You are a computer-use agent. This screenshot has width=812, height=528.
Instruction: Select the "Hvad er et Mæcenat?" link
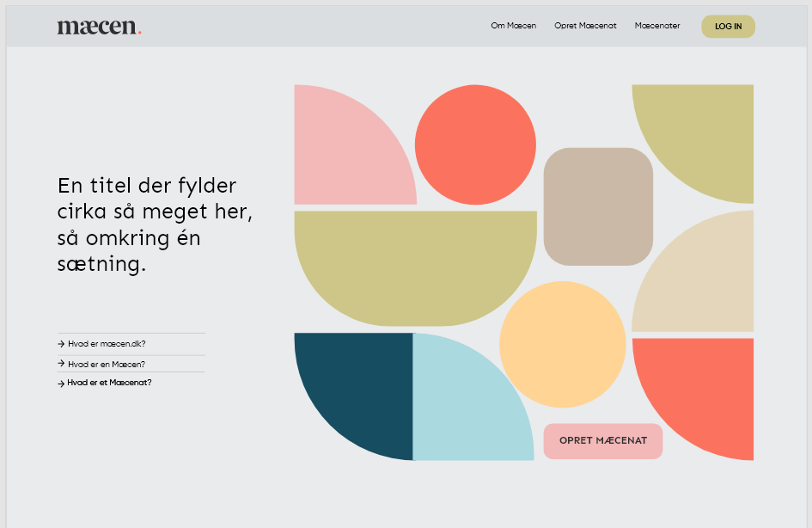click(x=109, y=383)
